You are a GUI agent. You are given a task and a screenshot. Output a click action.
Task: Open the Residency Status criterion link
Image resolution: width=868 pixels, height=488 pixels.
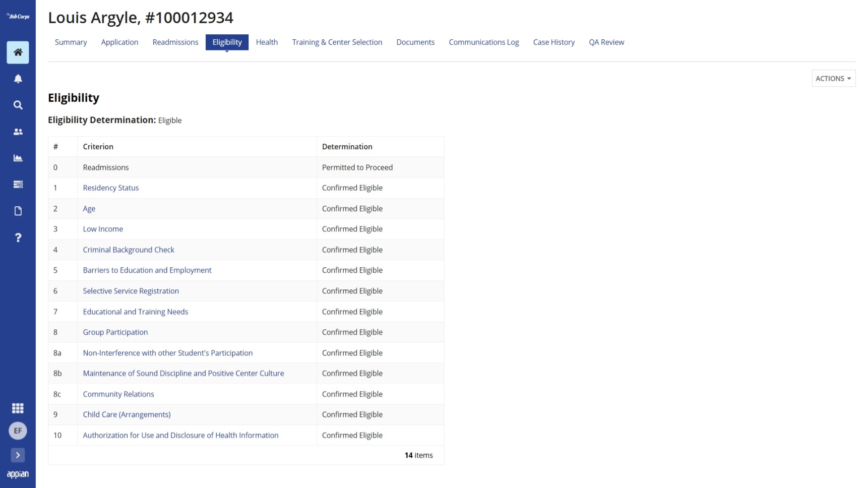(111, 188)
